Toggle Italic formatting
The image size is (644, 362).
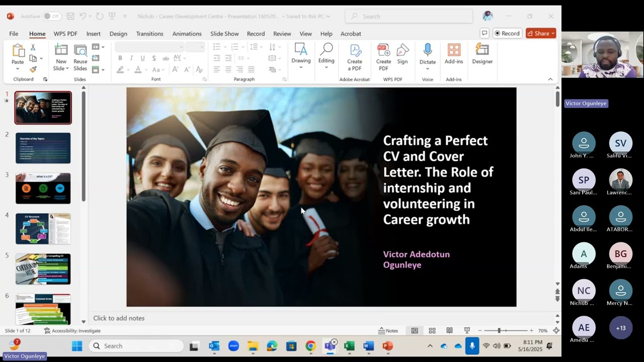[131, 58]
